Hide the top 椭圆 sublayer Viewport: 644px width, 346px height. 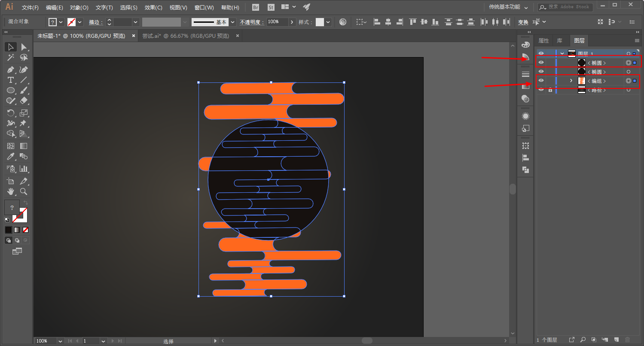541,63
